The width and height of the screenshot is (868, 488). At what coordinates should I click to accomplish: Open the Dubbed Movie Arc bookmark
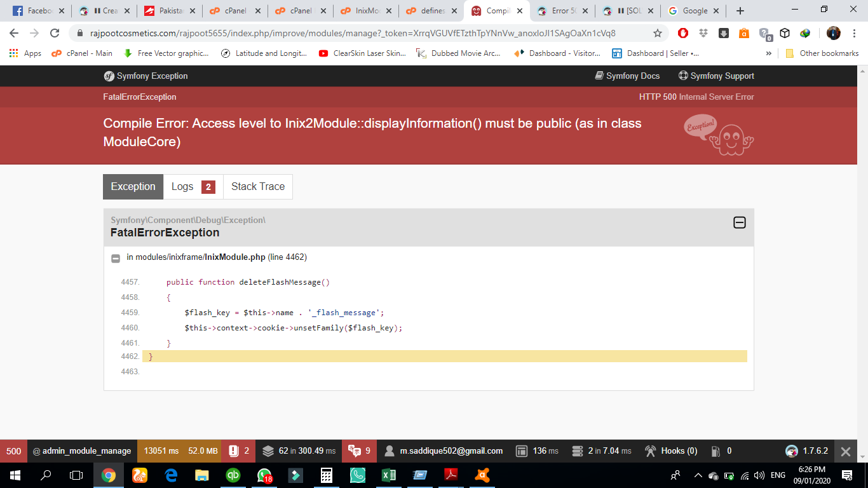pos(458,53)
